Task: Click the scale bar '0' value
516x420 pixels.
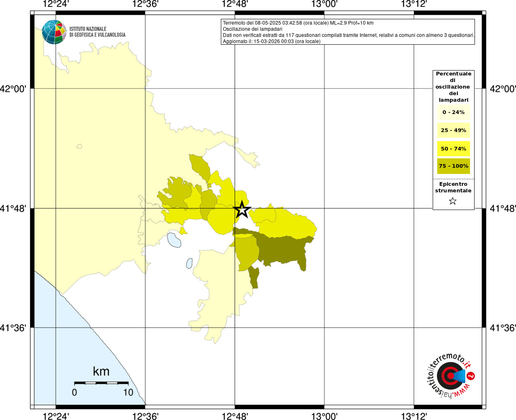Action: click(x=74, y=393)
